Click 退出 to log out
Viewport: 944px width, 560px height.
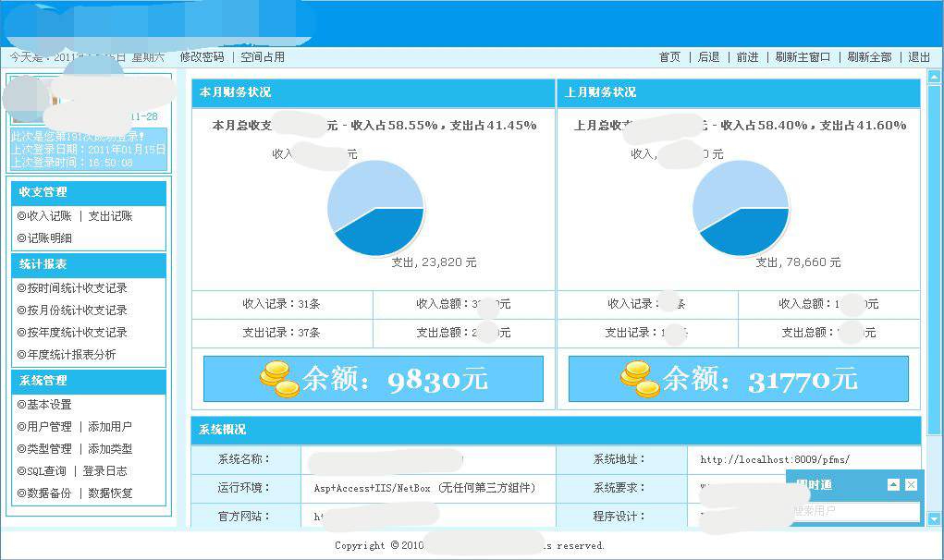click(919, 57)
